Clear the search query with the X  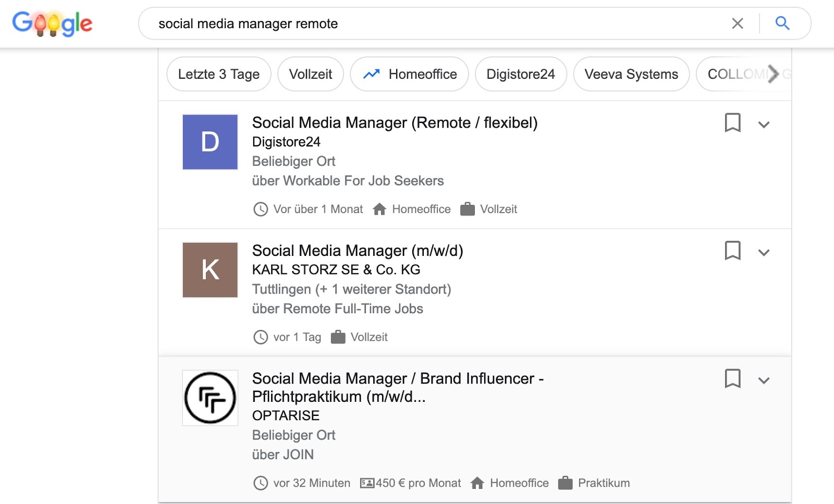[737, 23]
